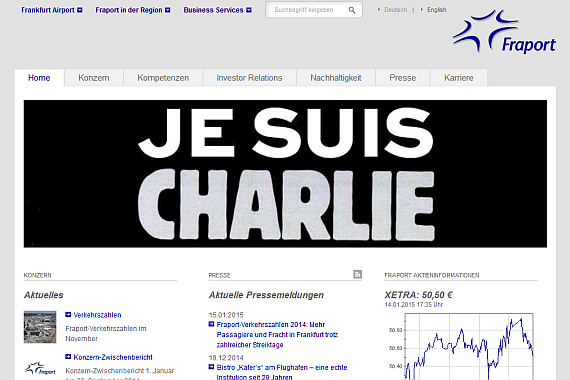The image size is (570, 380).
Task: Click arrow icon next to Bistro Käfer's release
Action: point(211,367)
